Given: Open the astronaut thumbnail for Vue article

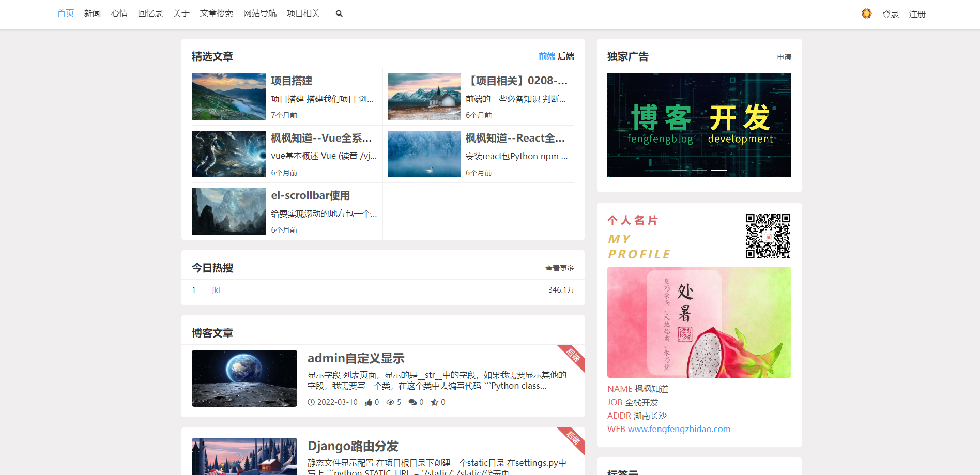Looking at the screenshot, I should pos(229,154).
